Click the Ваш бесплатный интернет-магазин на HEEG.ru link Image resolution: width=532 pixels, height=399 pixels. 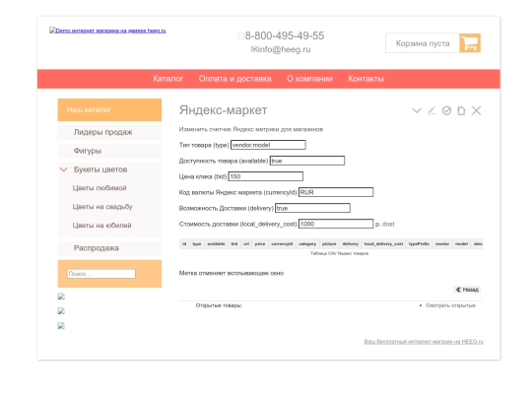(x=424, y=341)
